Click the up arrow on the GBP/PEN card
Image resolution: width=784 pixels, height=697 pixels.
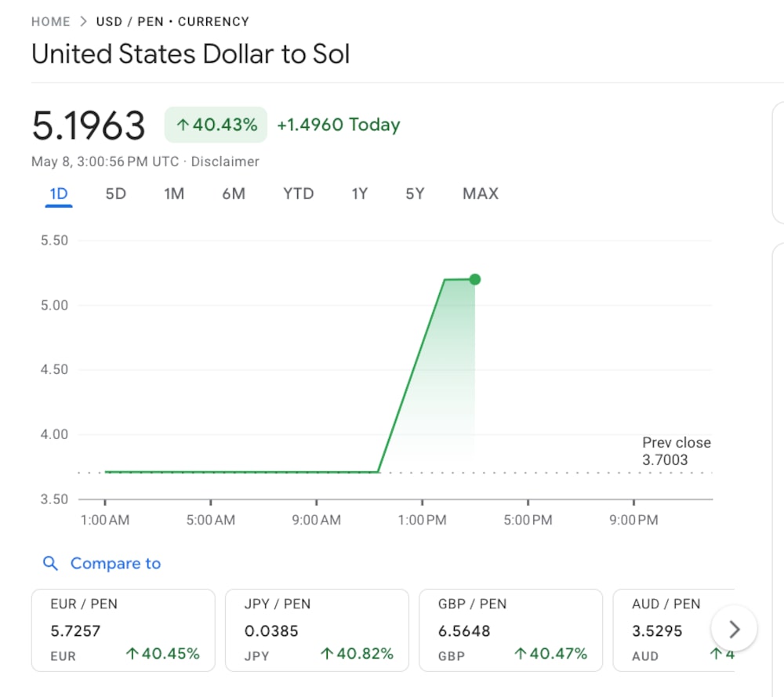pyautogui.click(x=521, y=652)
